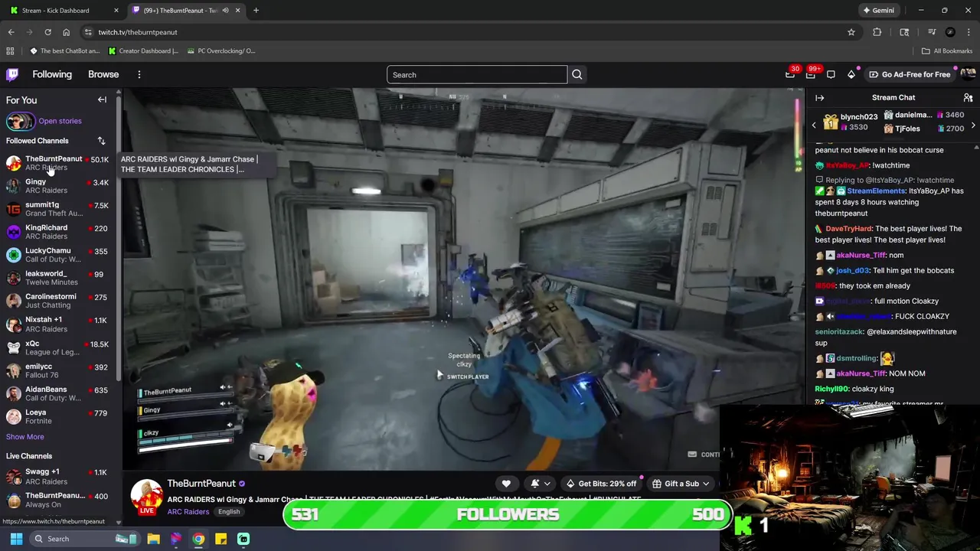The width and height of the screenshot is (980, 551).
Task: Open the All Bookmarks folder
Action: click(947, 51)
